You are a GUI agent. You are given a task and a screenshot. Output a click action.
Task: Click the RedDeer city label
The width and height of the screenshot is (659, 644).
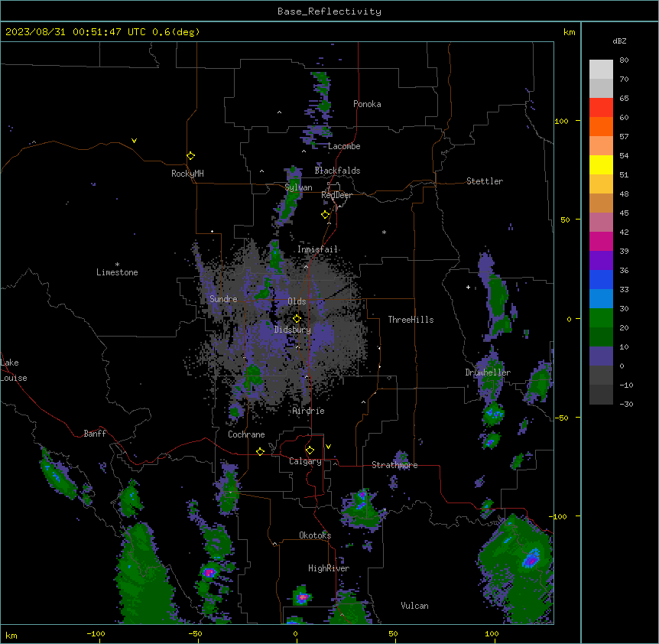[x=336, y=195]
